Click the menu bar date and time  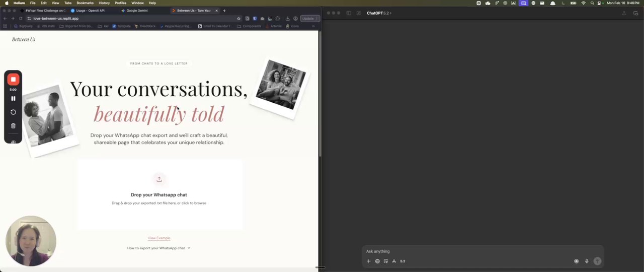tap(623, 3)
